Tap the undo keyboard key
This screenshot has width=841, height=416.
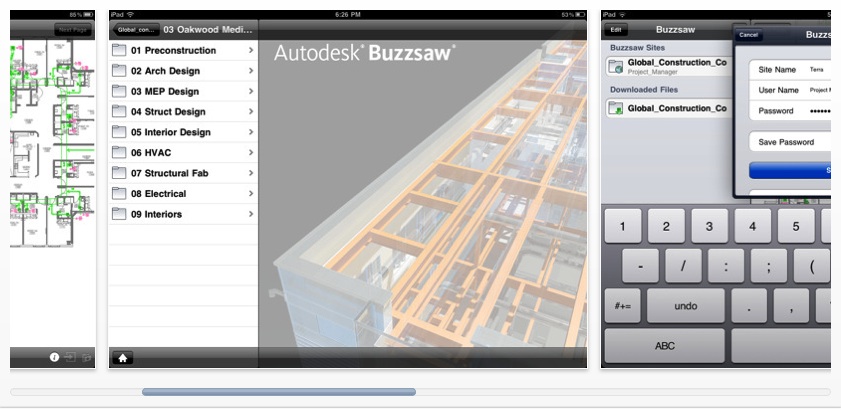(685, 306)
